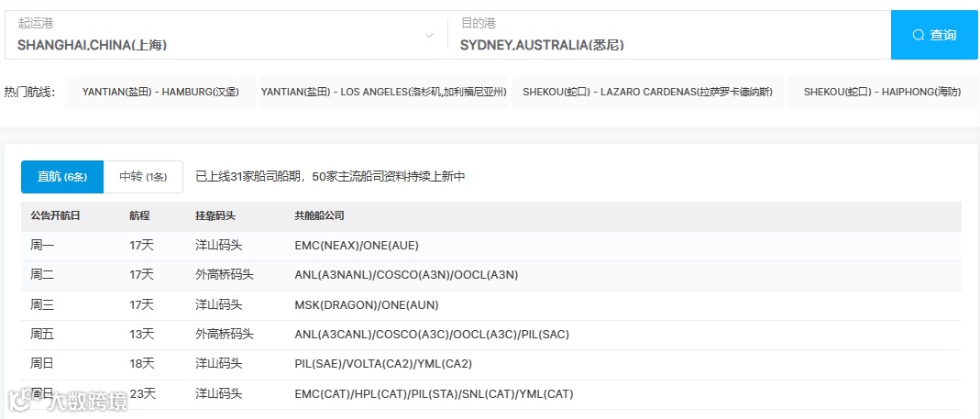Click 17天 in the 周一 row
Screen dimensions: 980x419
141,246
